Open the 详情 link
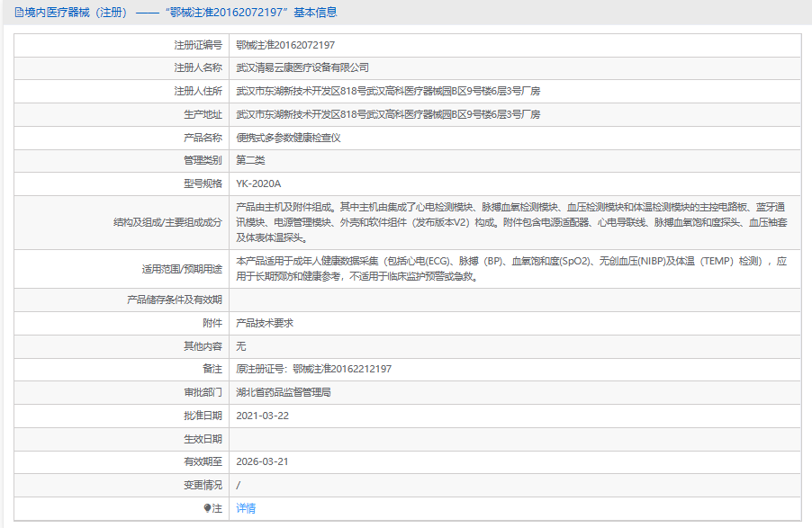 click(246, 508)
